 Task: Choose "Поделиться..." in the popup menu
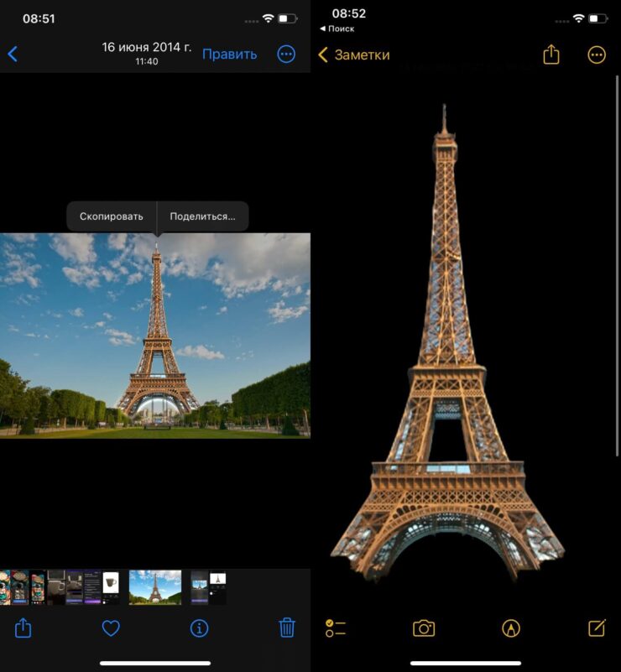[202, 216]
